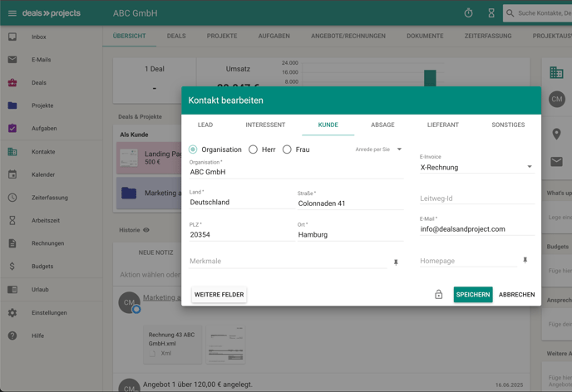Toggle the Historie eye visibility icon

pyautogui.click(x=146, y=230)
